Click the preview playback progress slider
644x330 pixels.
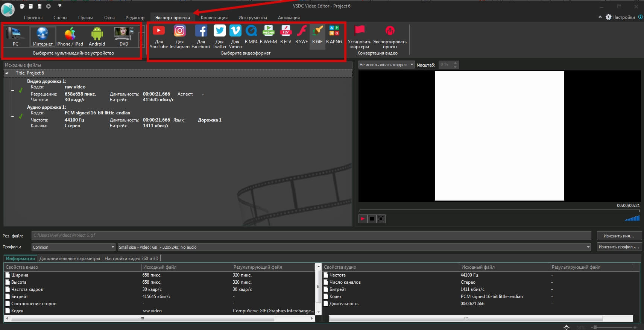[x=499, y=211]
